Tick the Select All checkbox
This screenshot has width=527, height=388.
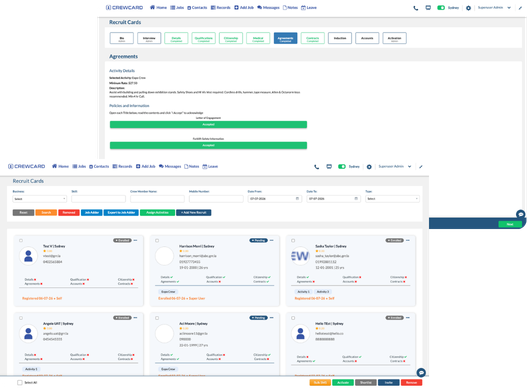[x=20, y=383]
